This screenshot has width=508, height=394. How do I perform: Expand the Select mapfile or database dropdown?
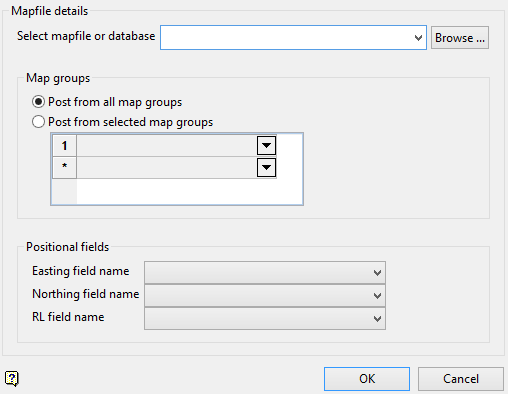pyautogui.click(x=418, y=38)
